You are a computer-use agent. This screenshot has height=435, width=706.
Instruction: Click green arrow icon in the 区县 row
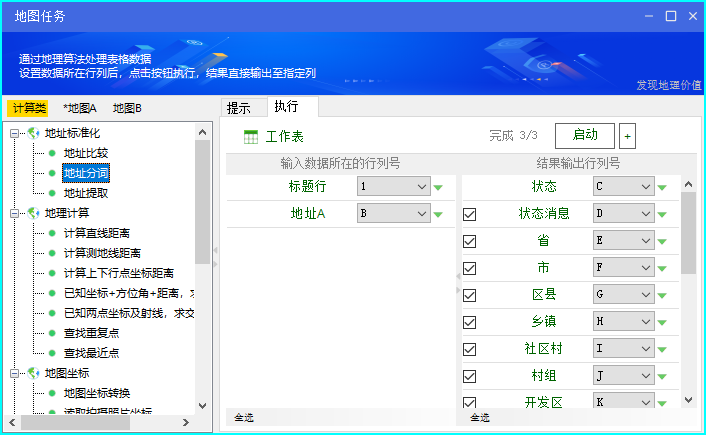(661, 295)
